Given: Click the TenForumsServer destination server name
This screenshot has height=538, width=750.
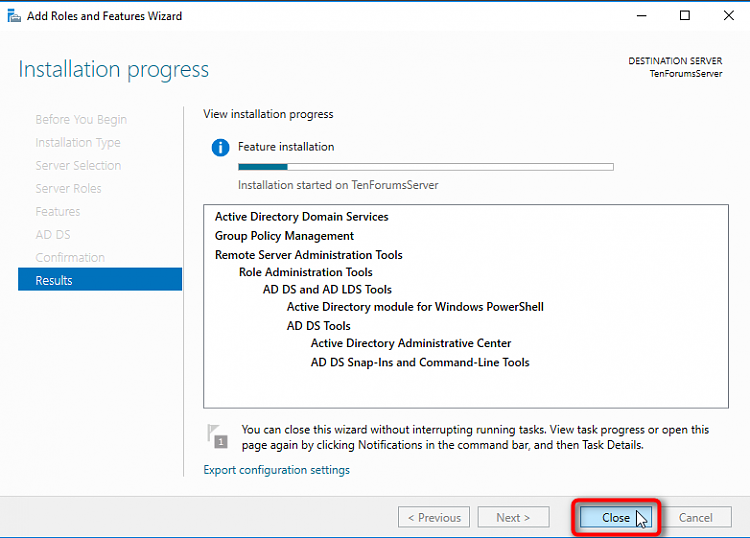Looking at the screenshot, I should pos(686,74).
